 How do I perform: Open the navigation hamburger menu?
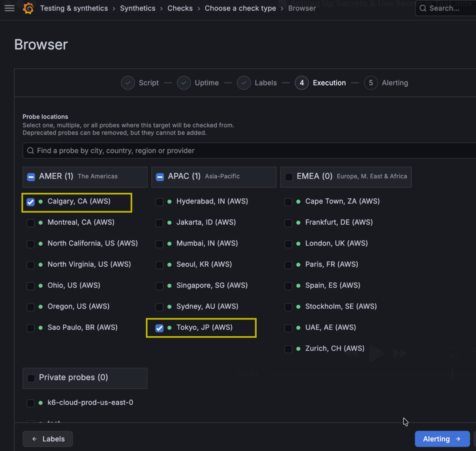pos(9,8)
